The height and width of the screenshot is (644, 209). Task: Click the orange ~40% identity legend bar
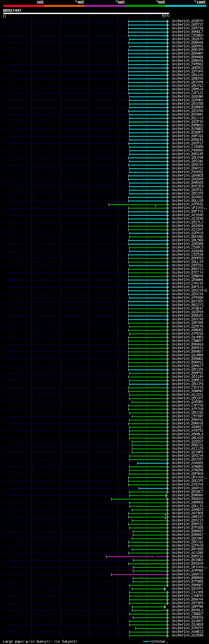(x=64, y=6)
